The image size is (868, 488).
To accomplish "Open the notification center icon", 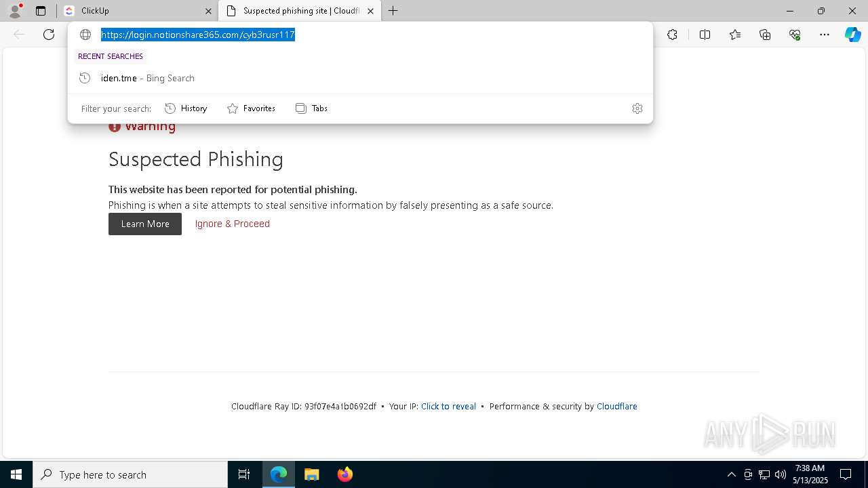I will click(846, 474).
